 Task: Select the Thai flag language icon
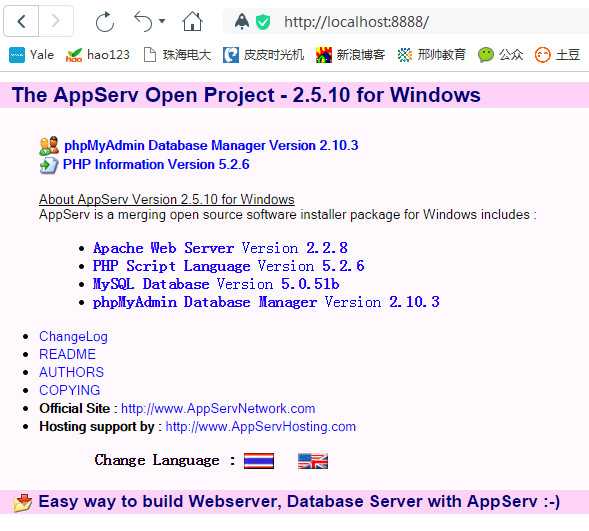tap(259, 461)
